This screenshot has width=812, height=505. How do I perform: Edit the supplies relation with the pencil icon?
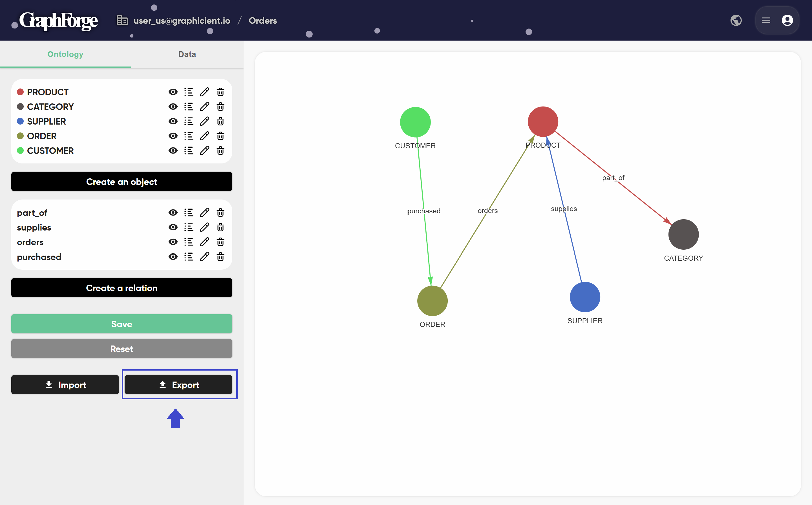pos(205,227)
